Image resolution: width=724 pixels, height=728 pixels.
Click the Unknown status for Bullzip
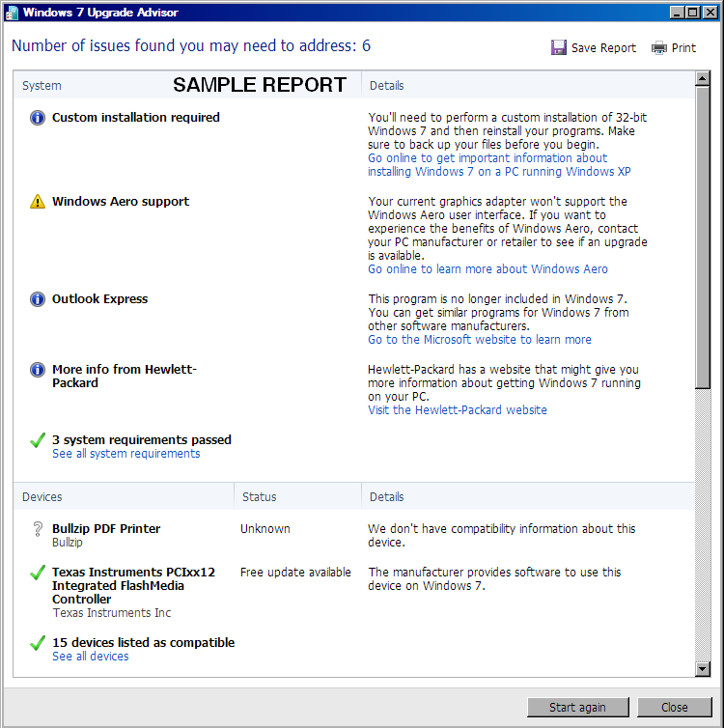(265, 529)
